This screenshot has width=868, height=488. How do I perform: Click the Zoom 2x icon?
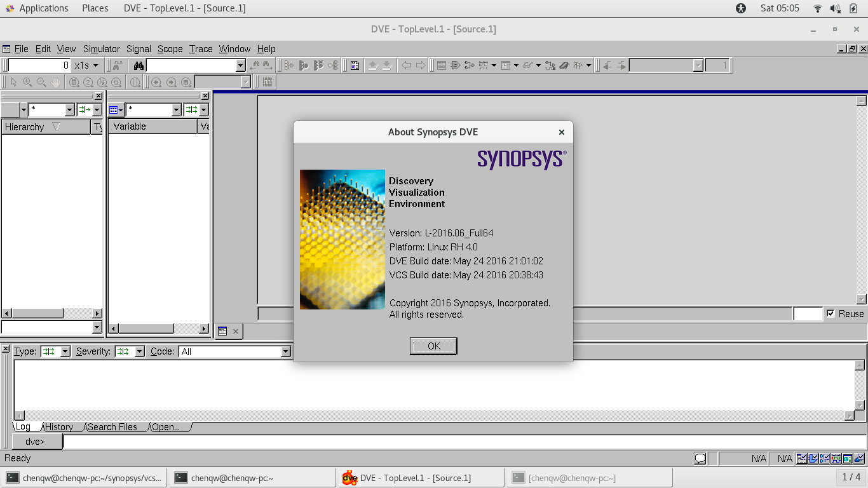(x=88, y=82)
